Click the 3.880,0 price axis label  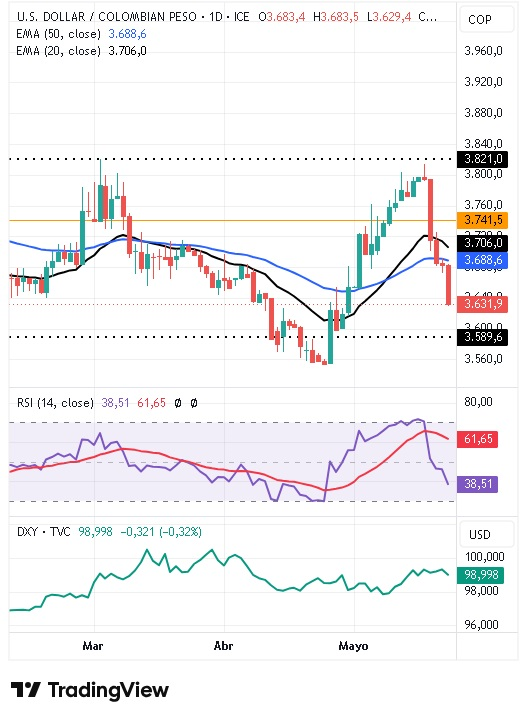[483, 112]
